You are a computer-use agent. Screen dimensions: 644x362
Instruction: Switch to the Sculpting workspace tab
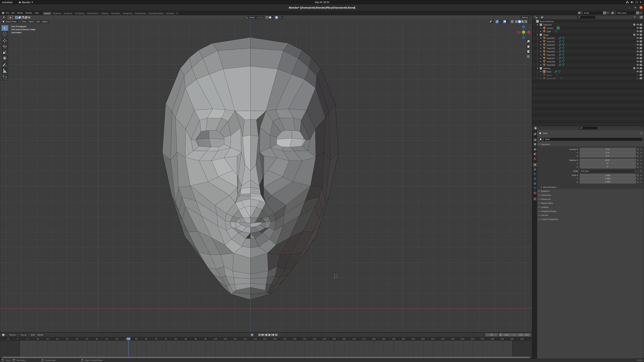pyautogui.click(x=68, y=13)
